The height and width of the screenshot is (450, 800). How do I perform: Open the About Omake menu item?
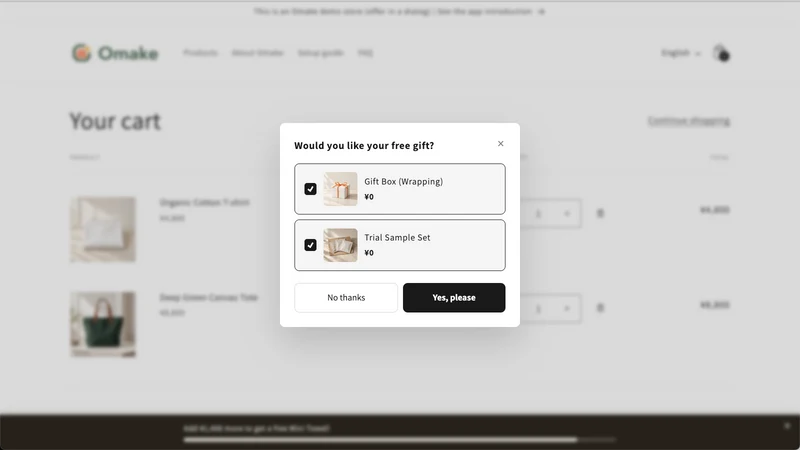(x=258, y=53)
